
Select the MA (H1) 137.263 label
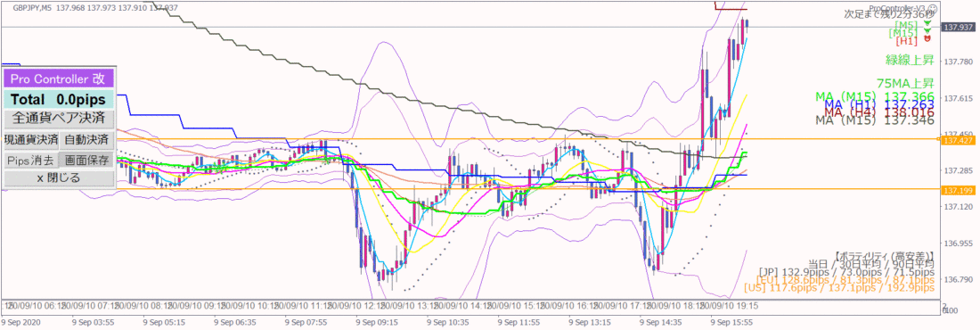(878, 104)
